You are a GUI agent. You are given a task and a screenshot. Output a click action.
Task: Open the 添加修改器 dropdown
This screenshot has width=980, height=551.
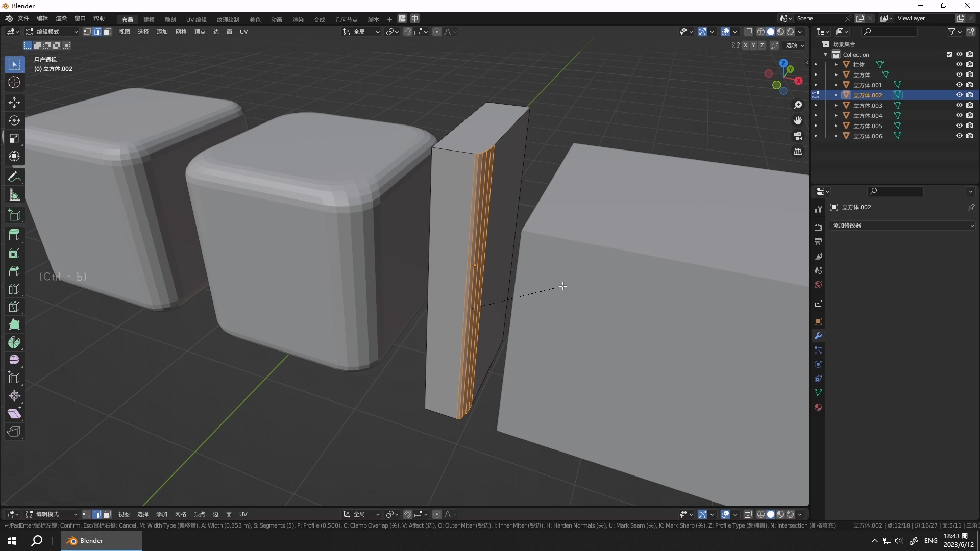(902, 226)
